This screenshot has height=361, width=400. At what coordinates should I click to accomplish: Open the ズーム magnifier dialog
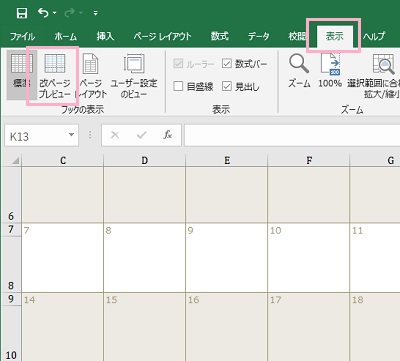(x=299, y=71)
